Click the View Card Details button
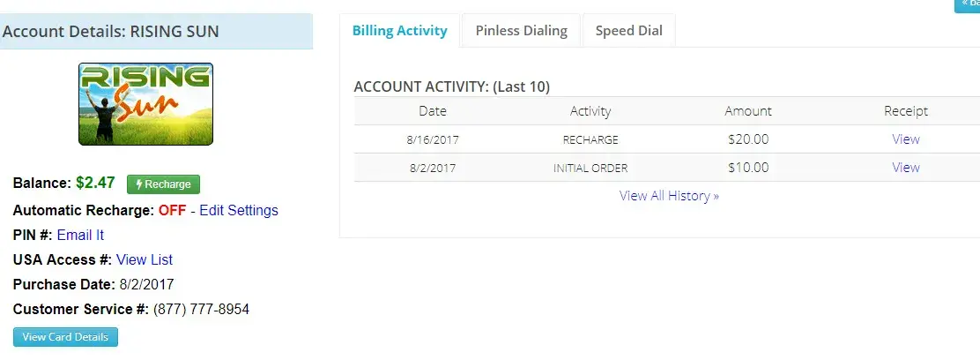Image resolution: width=980 pixels, height=360 pixels. click(65, 337)
